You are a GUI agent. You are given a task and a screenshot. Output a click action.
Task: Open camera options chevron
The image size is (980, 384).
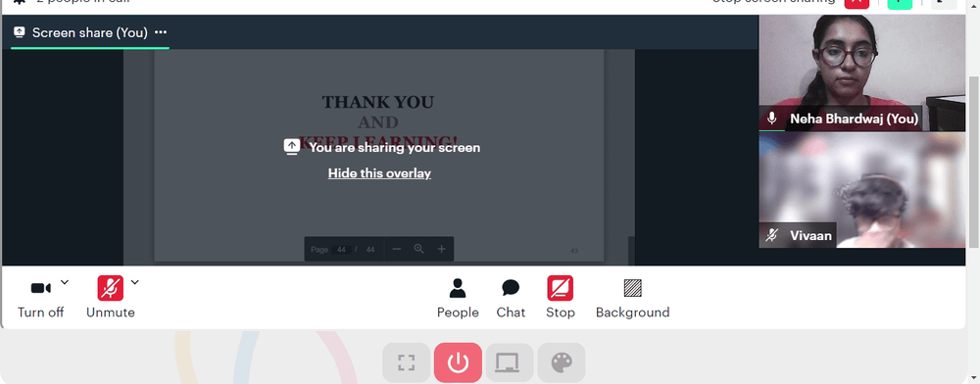(65, 283)
